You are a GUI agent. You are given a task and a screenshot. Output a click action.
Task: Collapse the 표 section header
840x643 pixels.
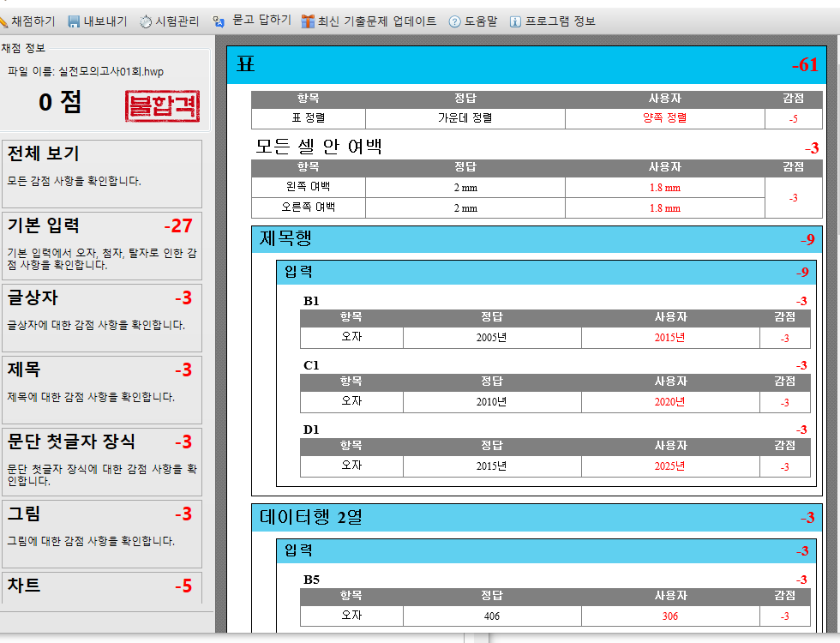click(527, 65)
